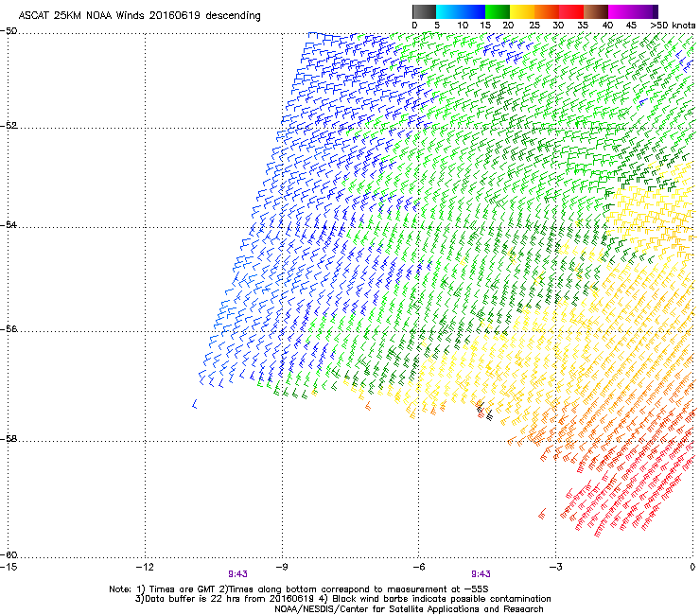Click the latitude label '-52'

click(x=9, y=126)
